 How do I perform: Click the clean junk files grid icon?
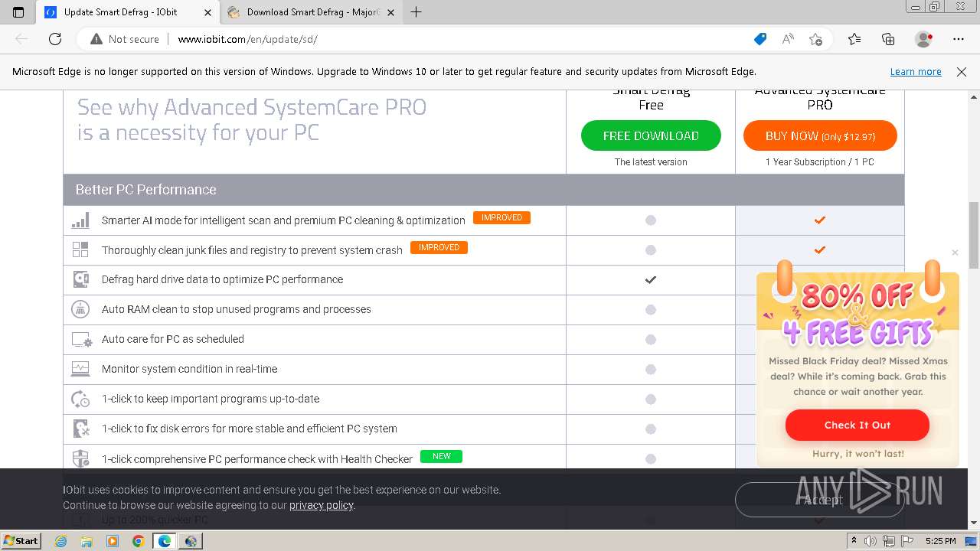(80, 249)
